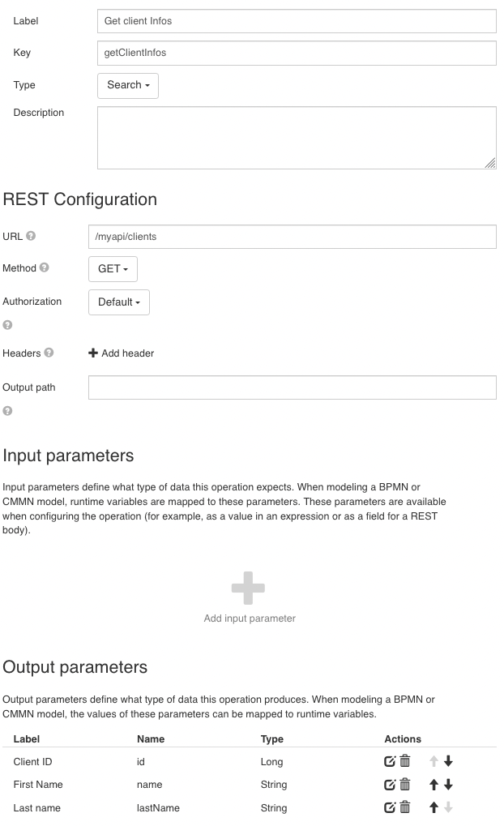Open the URL help tooltip icon
This screenshot has width=504, height=826.
click(31, 237)
